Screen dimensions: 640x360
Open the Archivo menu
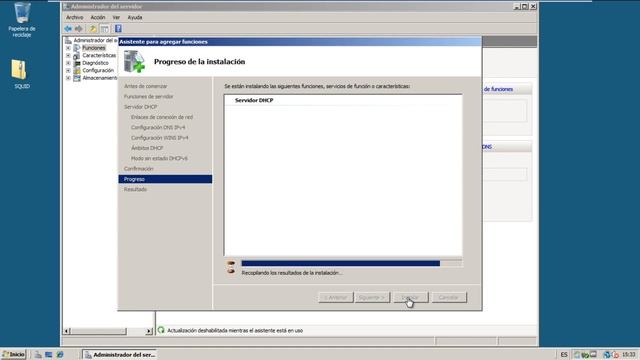[x=75, y=18]
